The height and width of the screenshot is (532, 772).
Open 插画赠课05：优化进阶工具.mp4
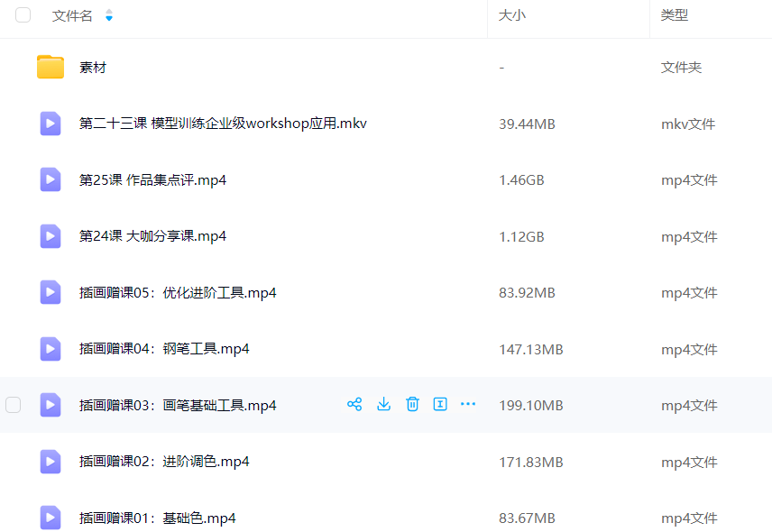178,293
